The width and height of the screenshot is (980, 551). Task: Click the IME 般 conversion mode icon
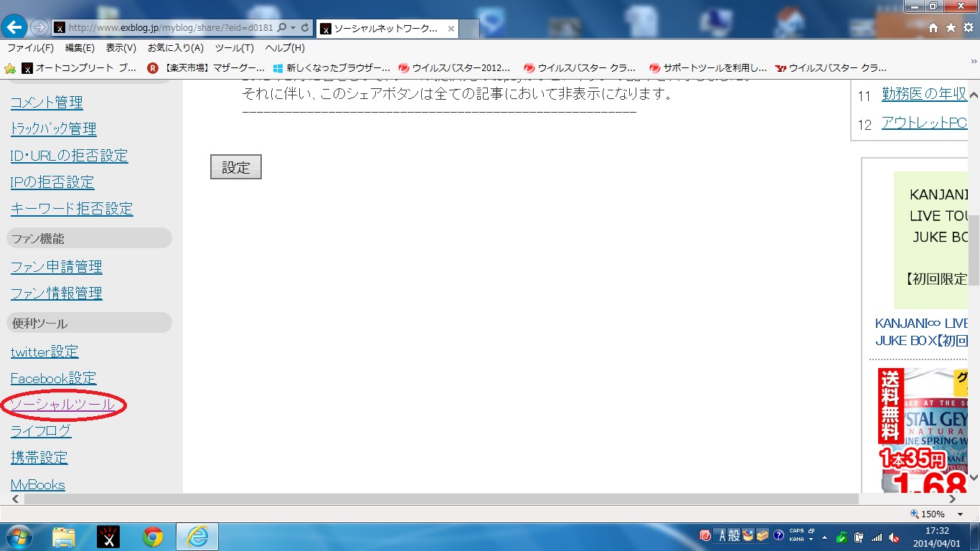[734, 536]
